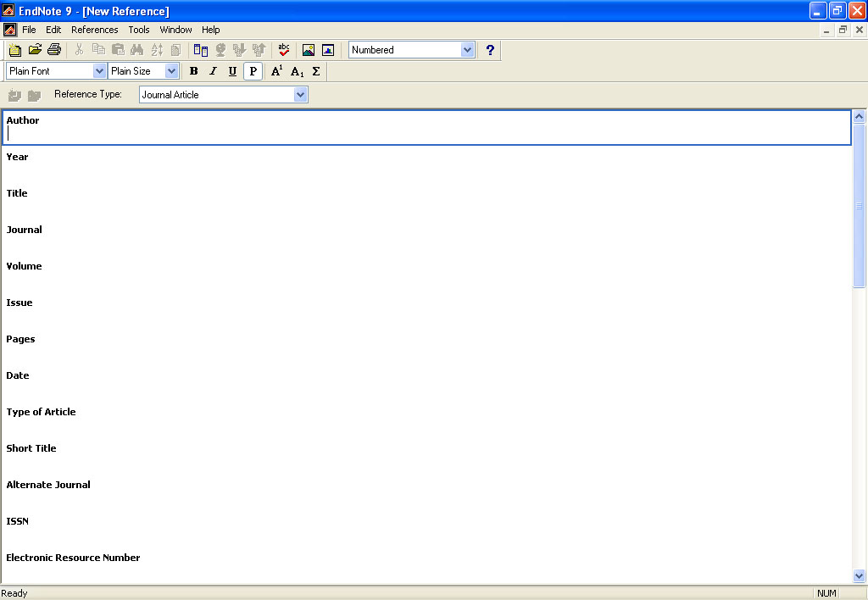Click the ISSN field label

(17, 521)
